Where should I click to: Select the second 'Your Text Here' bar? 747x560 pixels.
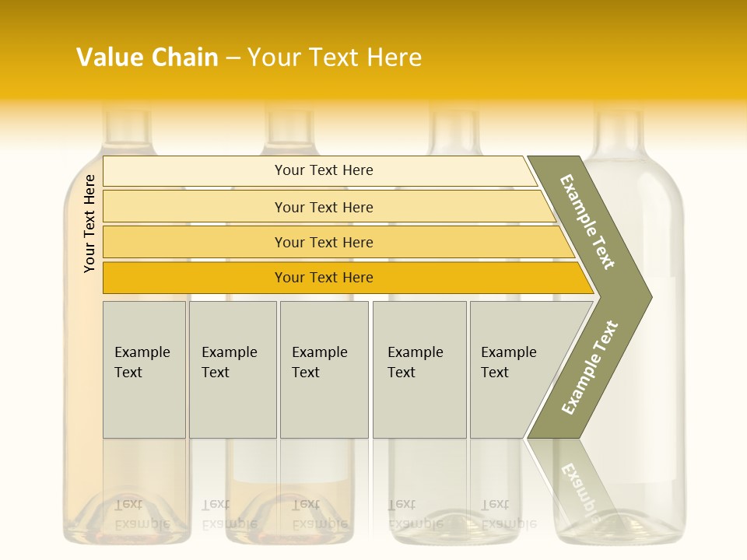point(323,207)
